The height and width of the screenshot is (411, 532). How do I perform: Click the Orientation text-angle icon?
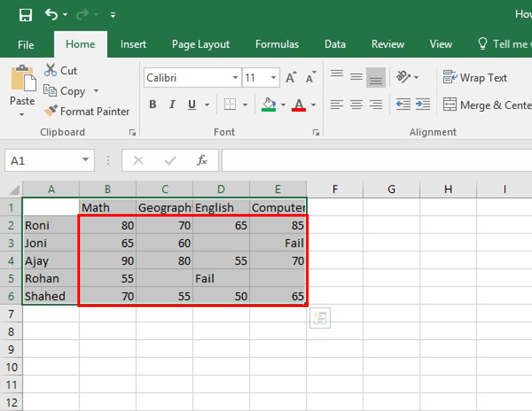[x=403, y=77]
